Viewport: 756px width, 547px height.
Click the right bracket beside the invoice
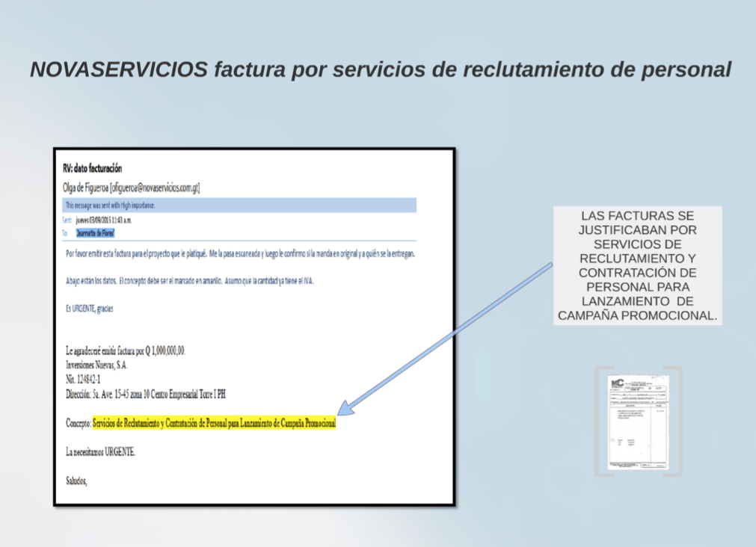pyautogui.click(x=678, y=421)
